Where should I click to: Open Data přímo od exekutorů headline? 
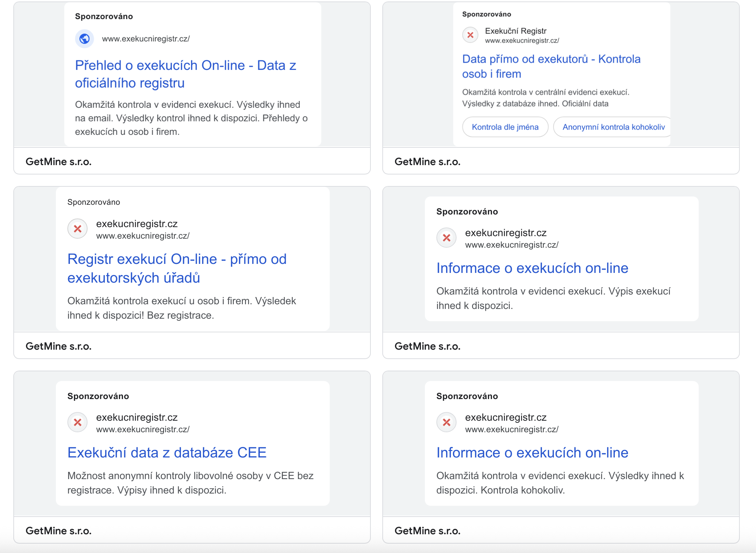point(551,66)
